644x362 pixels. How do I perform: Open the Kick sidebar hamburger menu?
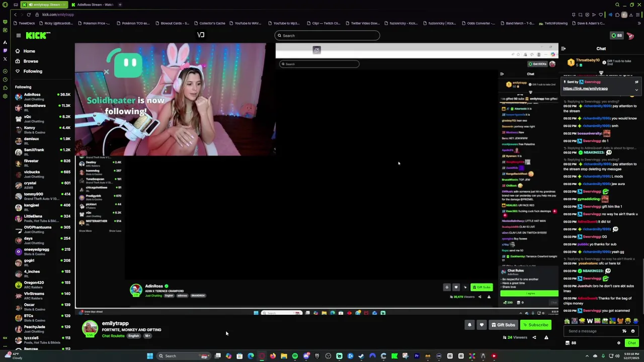[x=19, y=35]
